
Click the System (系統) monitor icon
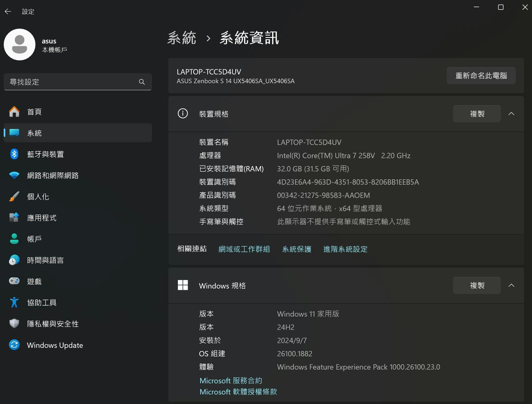pos(14,133)
